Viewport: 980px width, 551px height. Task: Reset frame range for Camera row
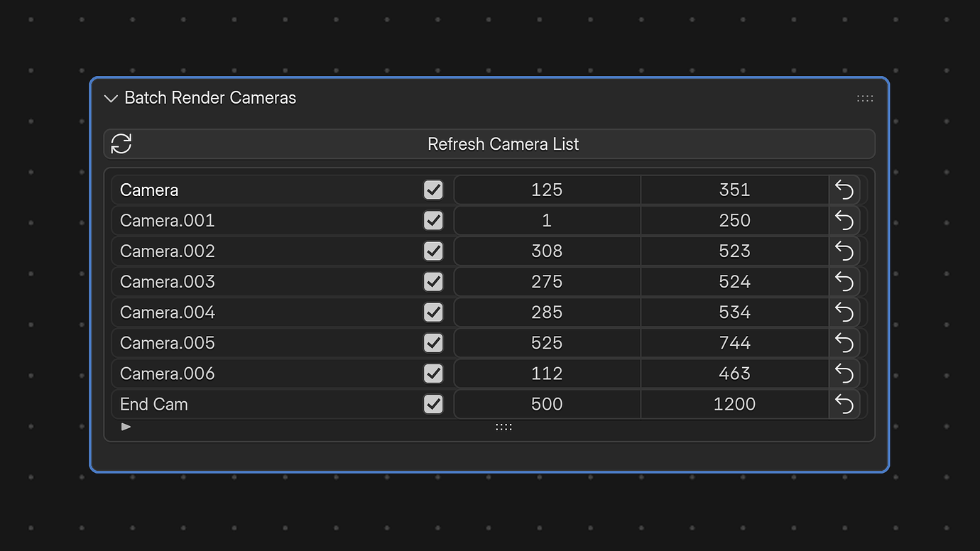coord(844,190)
